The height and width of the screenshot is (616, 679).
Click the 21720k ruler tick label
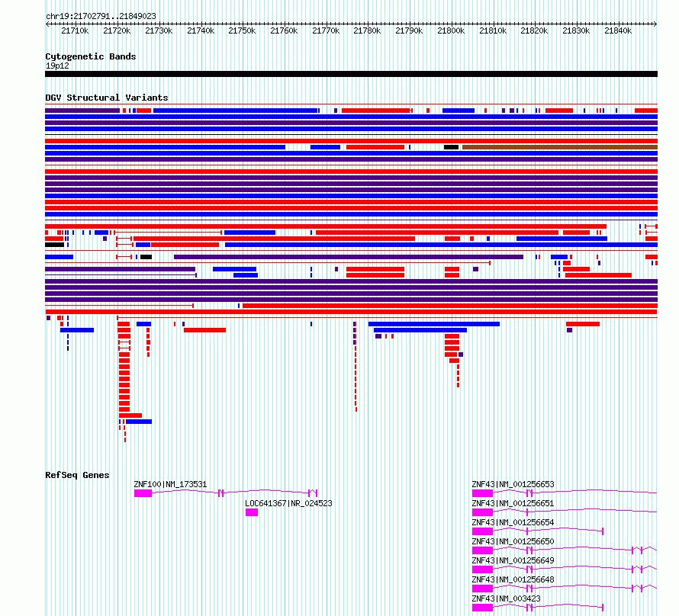117,30
